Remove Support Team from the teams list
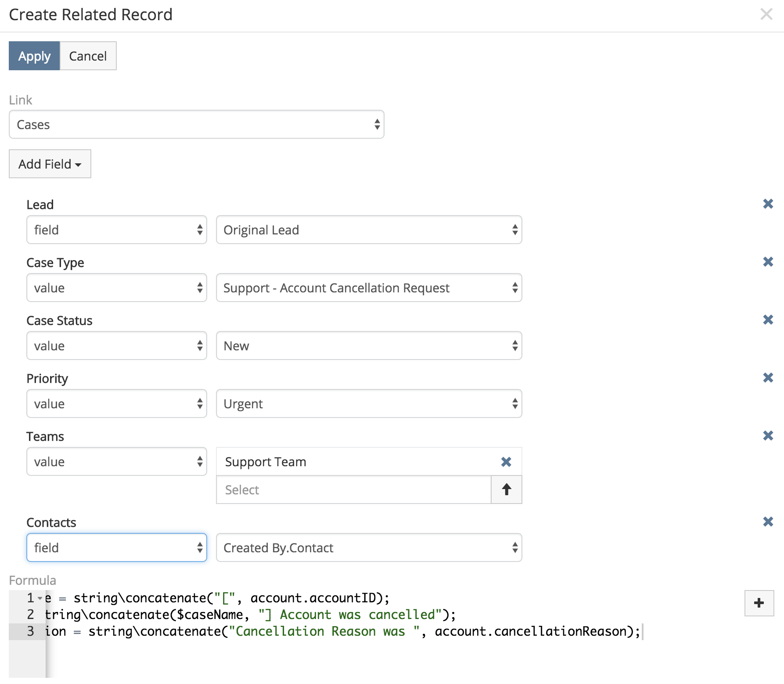This screenshot has width=784, height=684. pyautogui.click(x=506, y=462)
